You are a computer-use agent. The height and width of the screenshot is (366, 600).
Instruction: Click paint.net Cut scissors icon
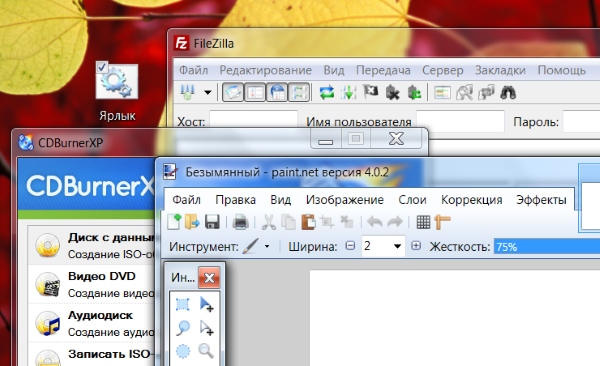pyautogui.click(x=269, y=222)
